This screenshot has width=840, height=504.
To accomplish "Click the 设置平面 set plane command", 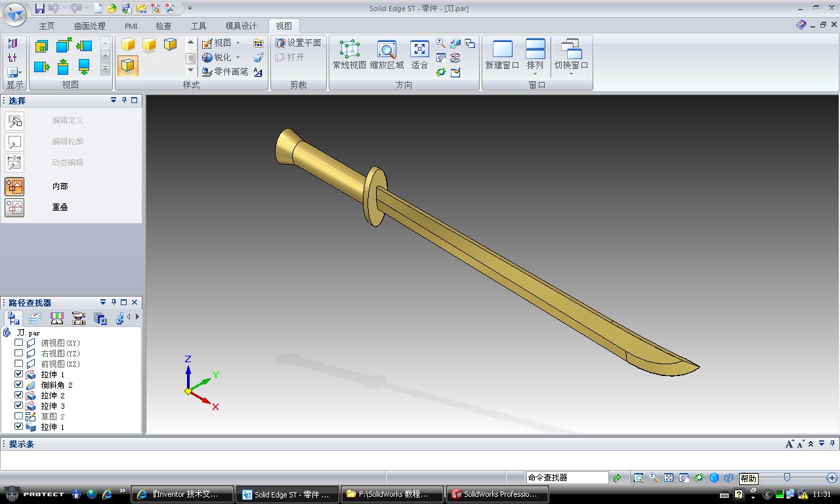I will [299, 43].
